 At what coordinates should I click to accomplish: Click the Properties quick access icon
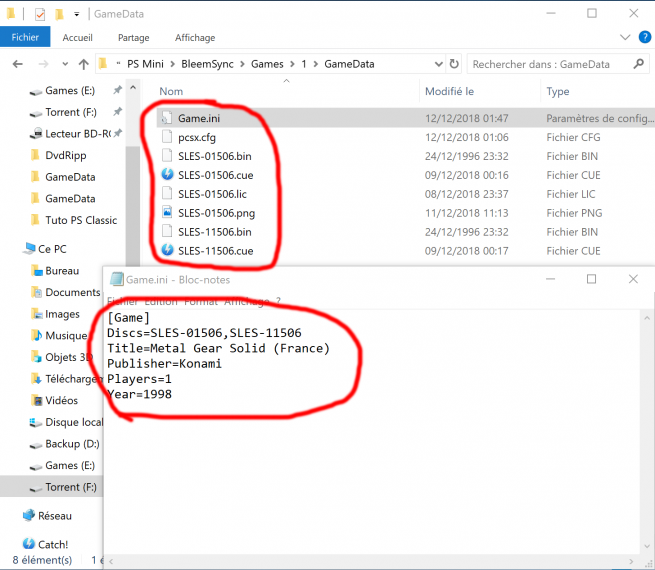tap(40, 14)
